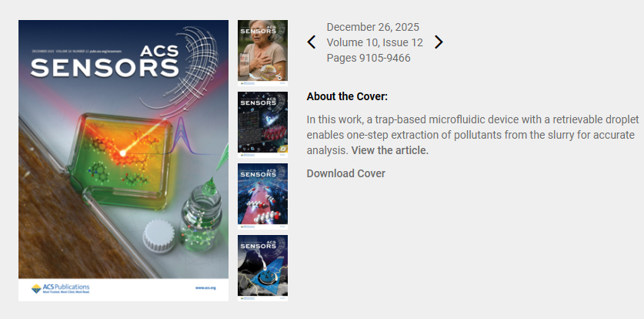The height and width of the screenshot is (319, 644).
Task: Click the ACS Publications logo on main cover
Action: pyautogui.click(x=60, y=288)
